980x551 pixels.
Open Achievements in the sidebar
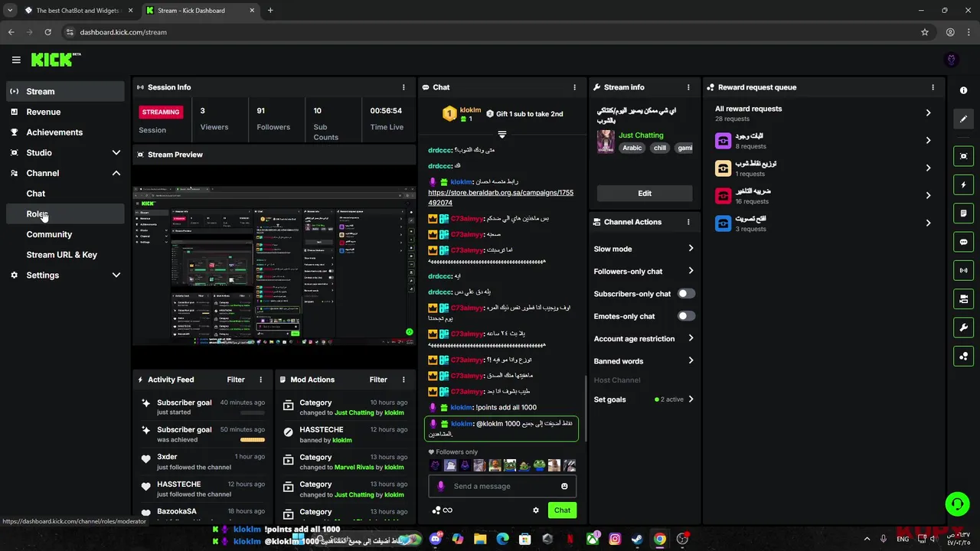click(x=65, y=132)
